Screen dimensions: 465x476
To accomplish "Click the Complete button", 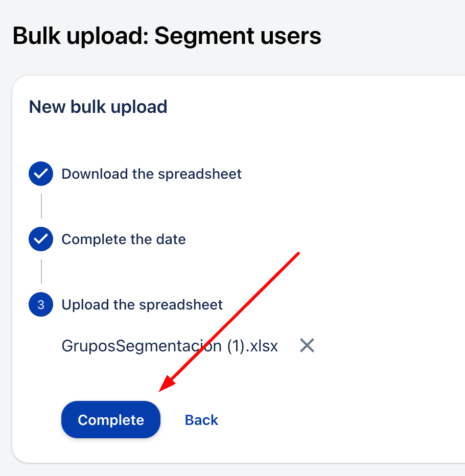I will click(110, 420).
